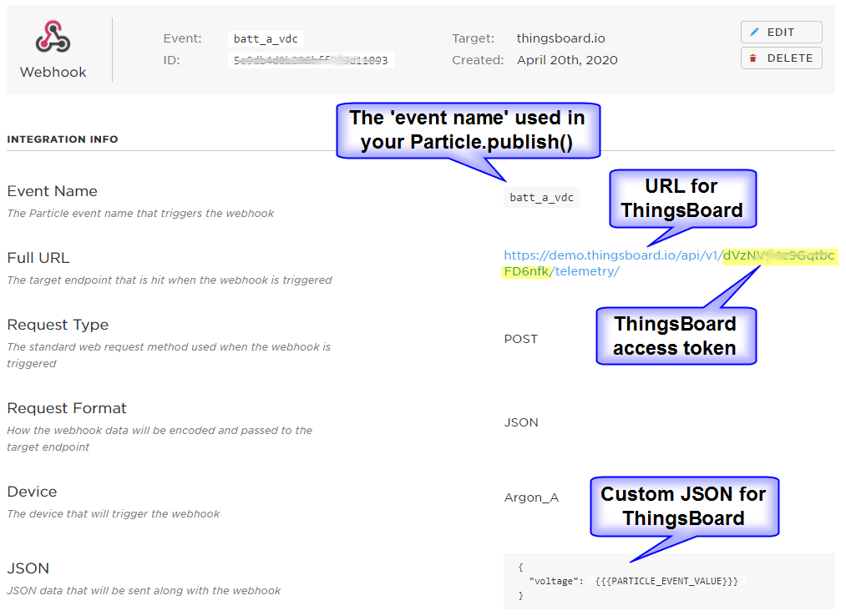846x616 pixels.
Task: Click the 'Request Format' field heading
Action: tap(67, 408)
